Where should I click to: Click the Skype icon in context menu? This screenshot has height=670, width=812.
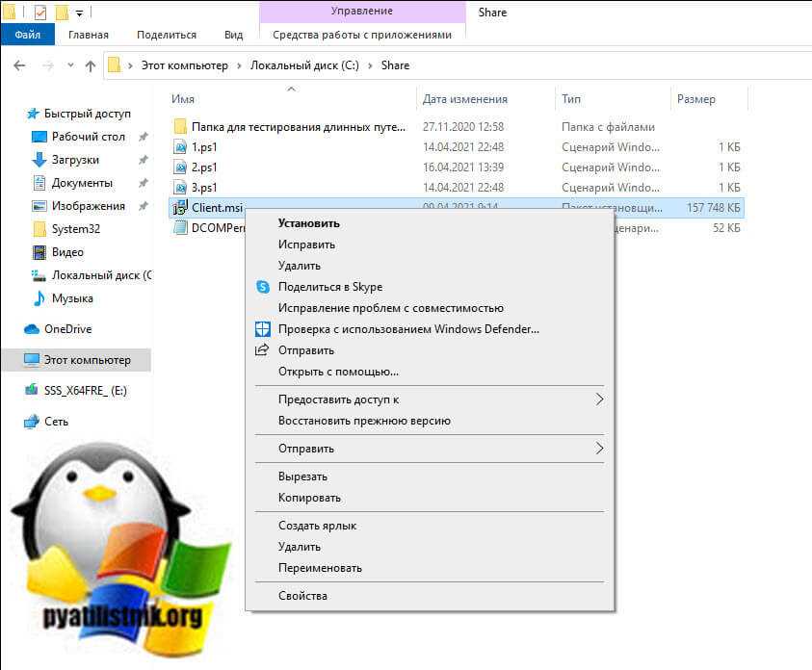[x=262, y=287]
